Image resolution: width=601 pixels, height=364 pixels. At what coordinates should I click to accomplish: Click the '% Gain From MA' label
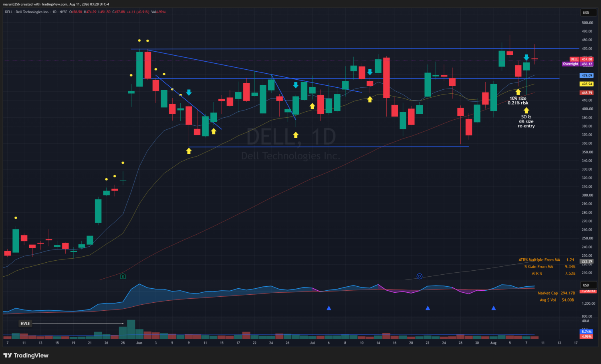538,267
